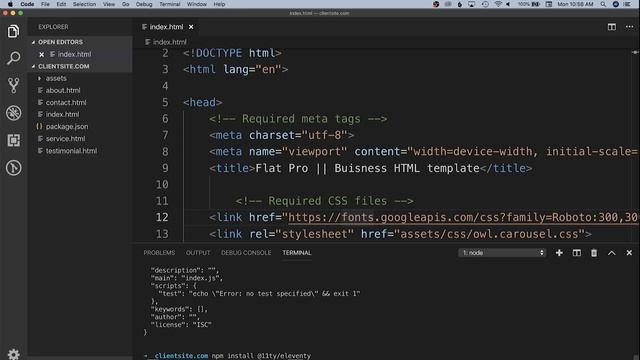Click the volume icon in menu bar
The height and width of the screenshot is (360, 640).
(508, 4)
